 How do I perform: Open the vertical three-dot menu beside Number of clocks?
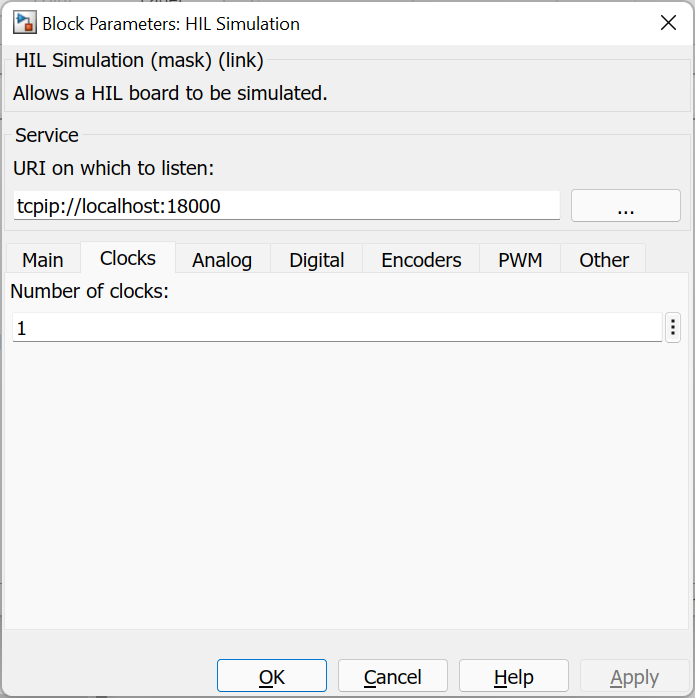[x=673, y=327]
